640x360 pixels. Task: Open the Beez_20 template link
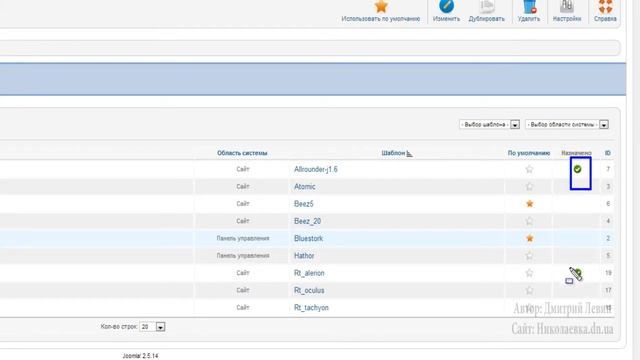307,221
